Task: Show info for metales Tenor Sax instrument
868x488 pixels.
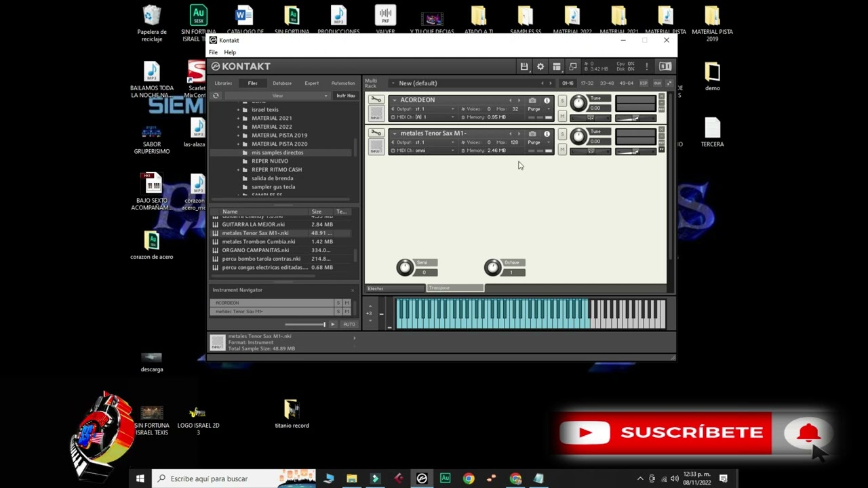Action: click(x=547, y=134)
